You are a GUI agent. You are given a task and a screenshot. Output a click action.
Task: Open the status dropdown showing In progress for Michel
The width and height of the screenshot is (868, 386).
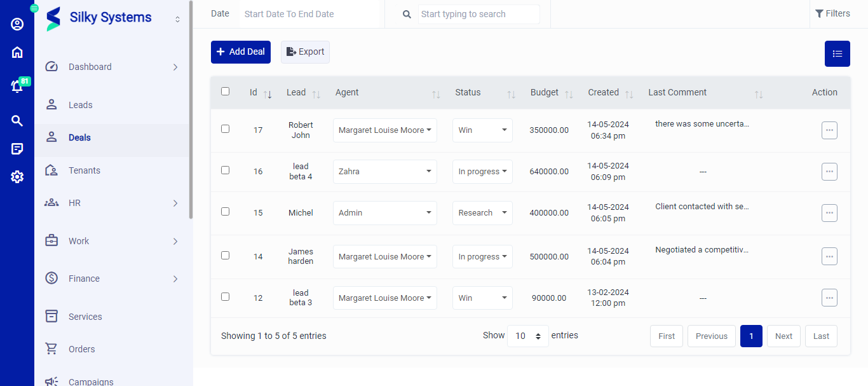coord(482,213)
